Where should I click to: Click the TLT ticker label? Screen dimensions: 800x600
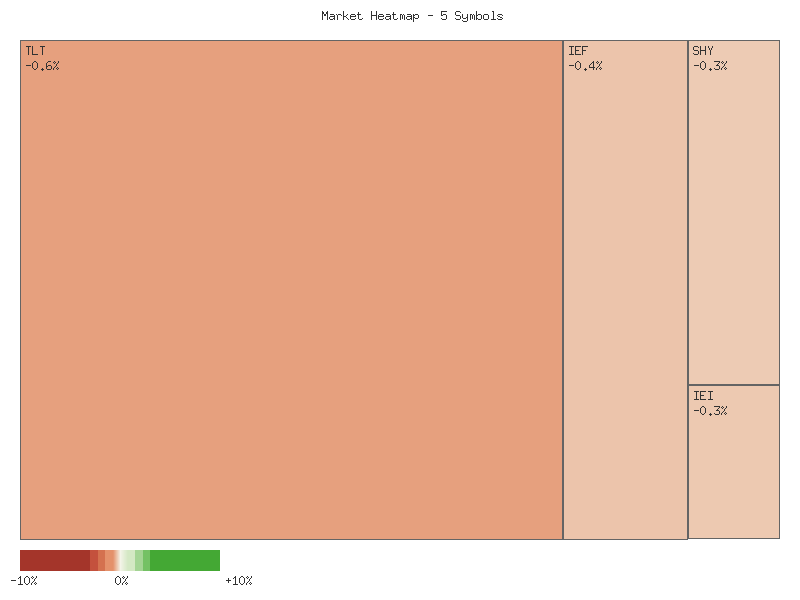[x=35, y=49]
